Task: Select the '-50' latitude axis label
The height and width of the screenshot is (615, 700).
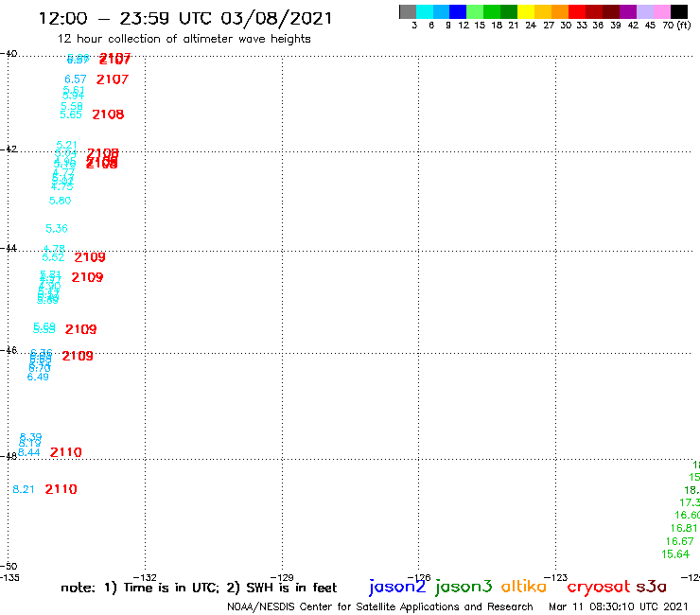Action: [9, 567]
